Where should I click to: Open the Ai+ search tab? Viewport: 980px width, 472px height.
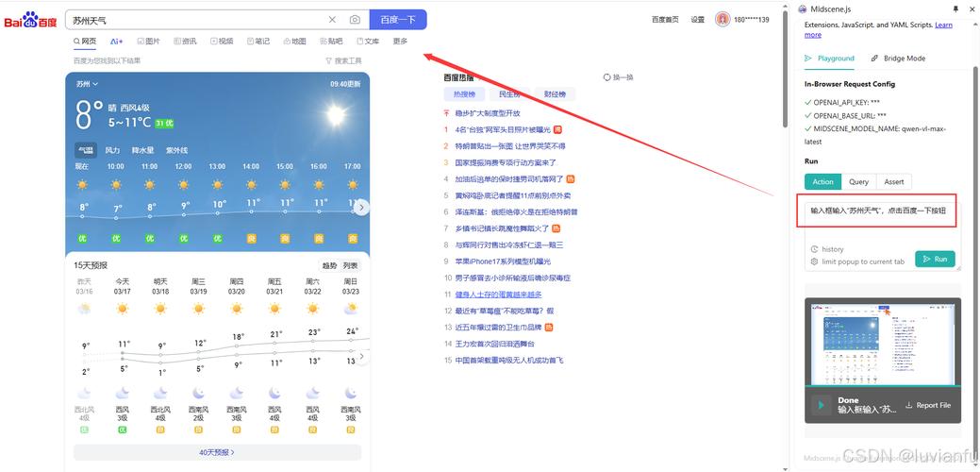click(x=116, y=42)
